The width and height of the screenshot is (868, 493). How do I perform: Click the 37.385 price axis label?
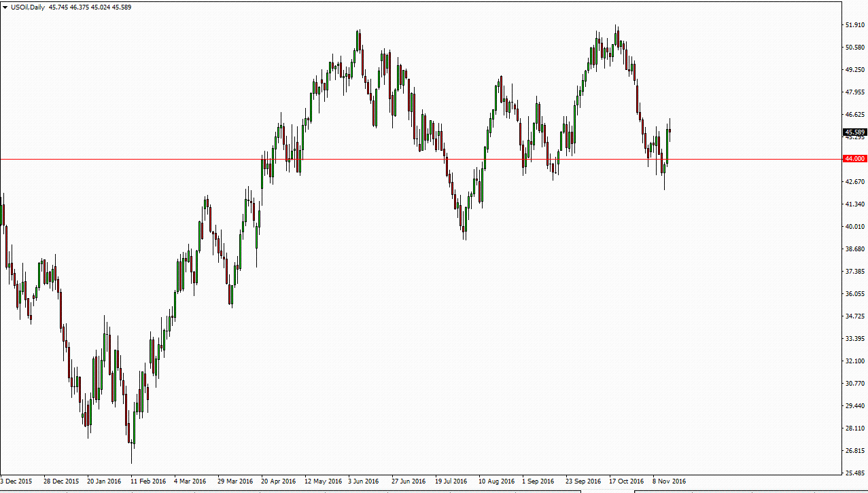854,272
